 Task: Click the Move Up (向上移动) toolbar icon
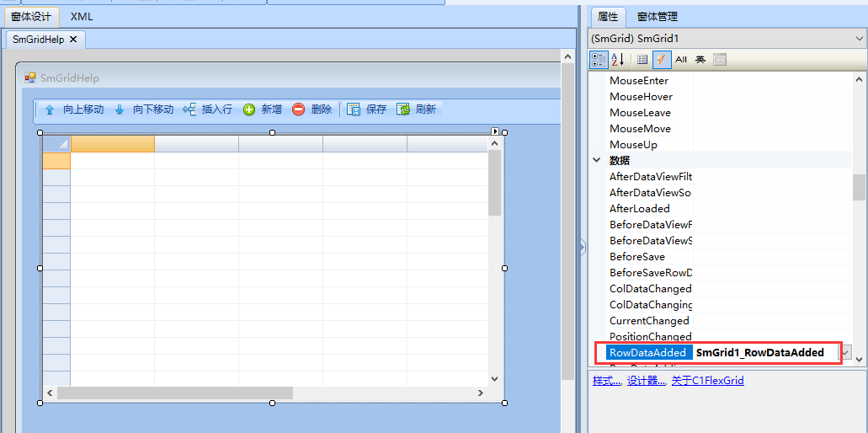click(50, 110)
